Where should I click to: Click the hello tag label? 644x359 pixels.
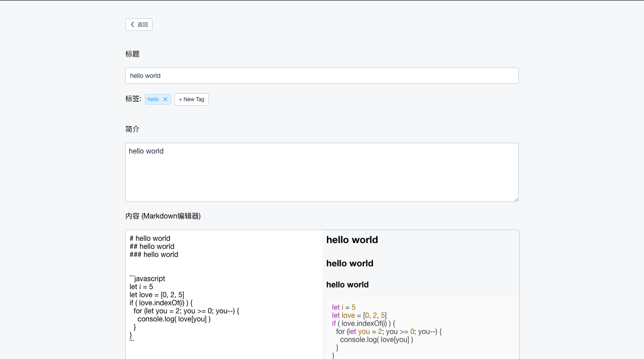[x=153, y=99]
